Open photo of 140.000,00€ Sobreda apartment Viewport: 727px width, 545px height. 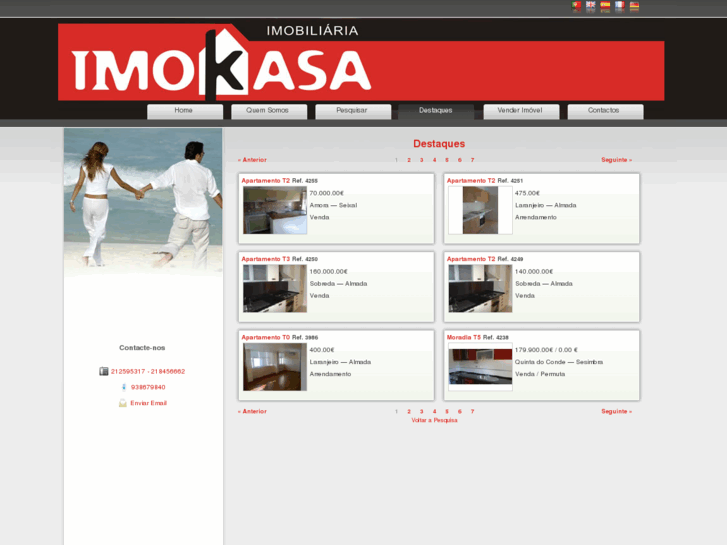[480, 289]
